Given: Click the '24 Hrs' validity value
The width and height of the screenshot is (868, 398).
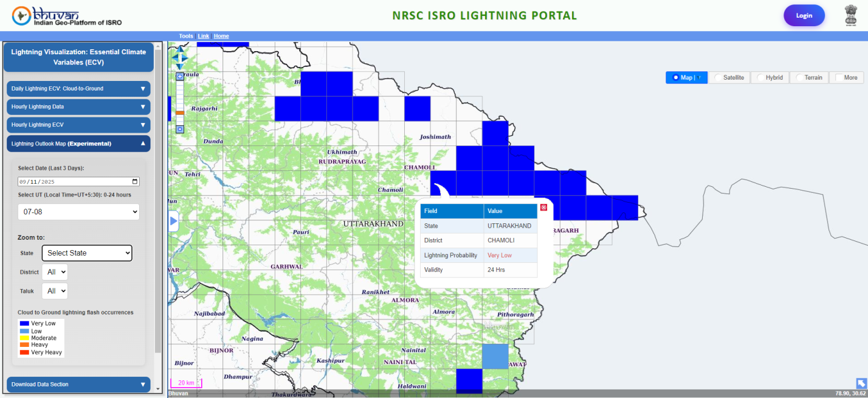Looking at the screenshot, I should (496, 270).
